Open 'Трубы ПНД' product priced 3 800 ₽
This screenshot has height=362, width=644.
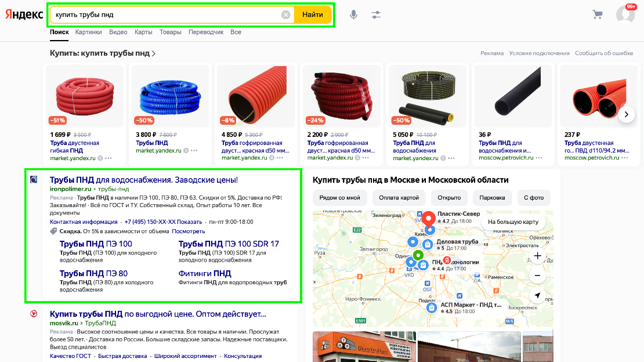(152, 143)
